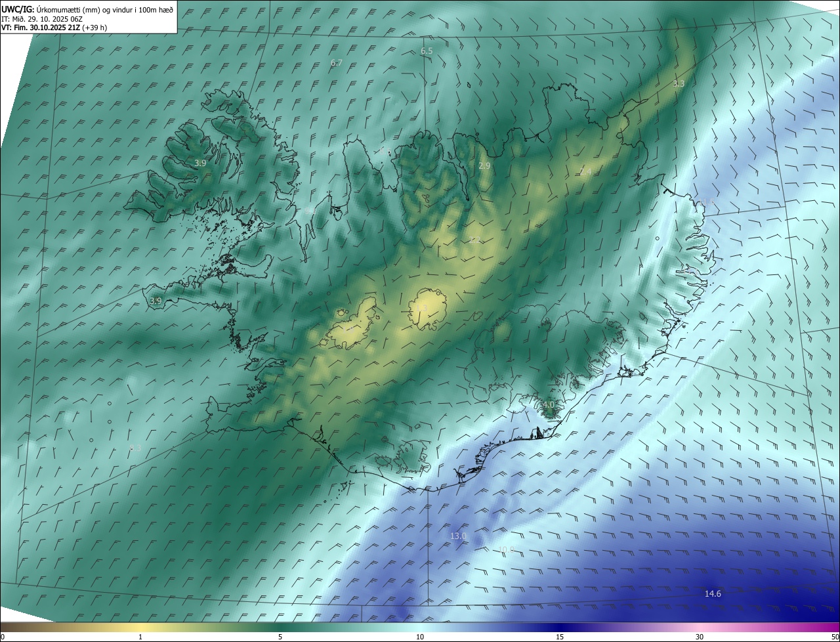Click the 'VT: Fim. 30.10.2025 21Z (+39 h)' line
Screen dimensions: 840x642
click(x=54, y=28)
